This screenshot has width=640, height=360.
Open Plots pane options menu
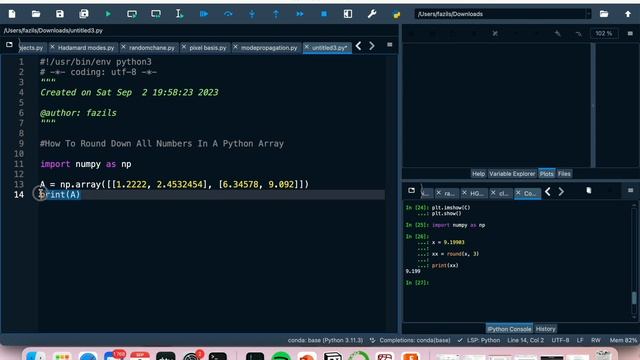[x=630, y=33]
